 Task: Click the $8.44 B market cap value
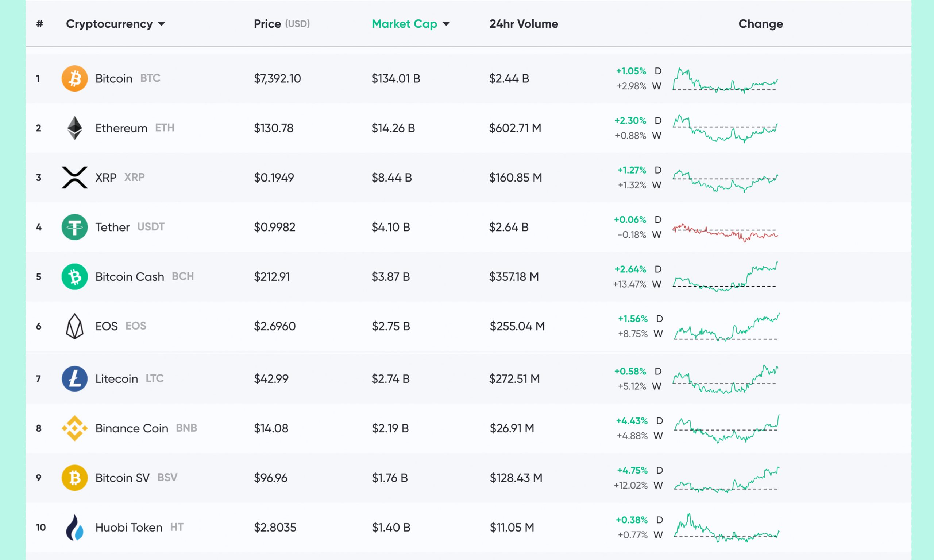391,177
